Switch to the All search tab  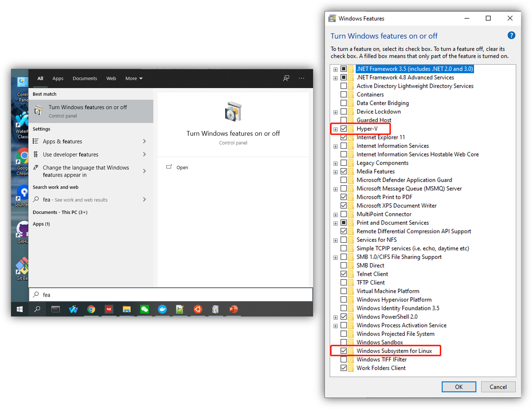[40, 78]
